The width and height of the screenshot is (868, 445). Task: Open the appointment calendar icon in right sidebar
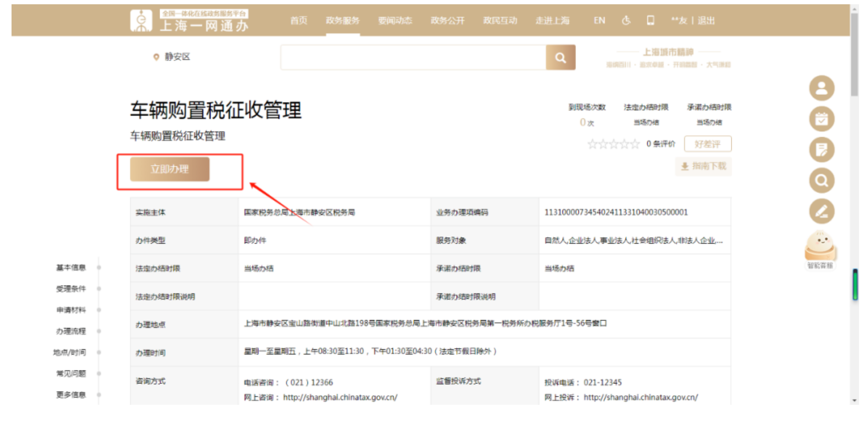(x=821, y=119)
